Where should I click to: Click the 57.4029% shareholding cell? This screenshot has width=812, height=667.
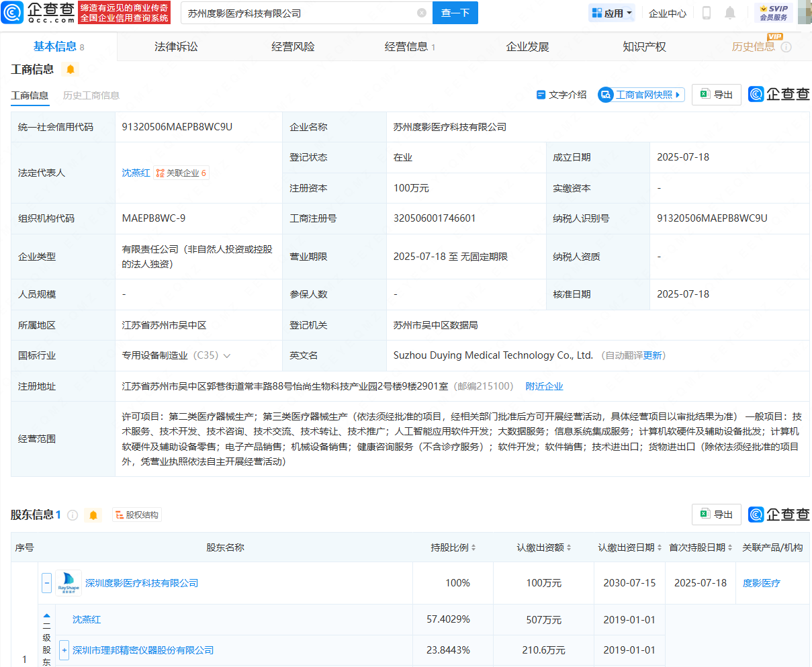coord(448,619)
